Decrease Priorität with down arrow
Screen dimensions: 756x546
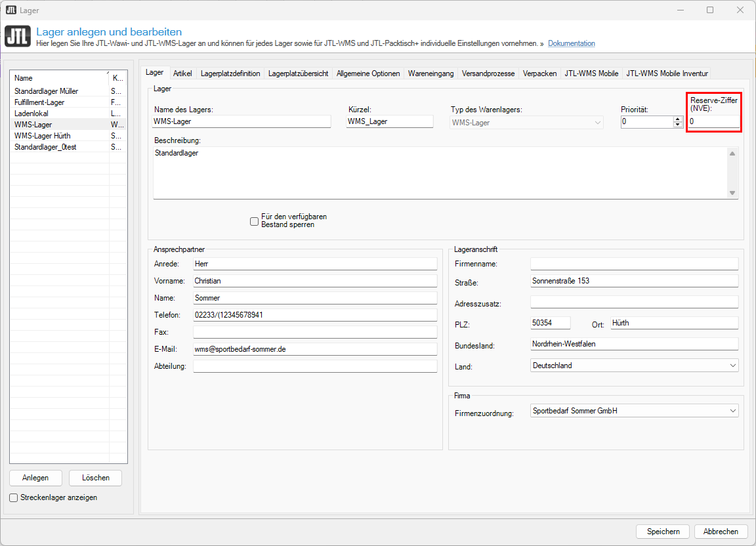click(678, 125)
